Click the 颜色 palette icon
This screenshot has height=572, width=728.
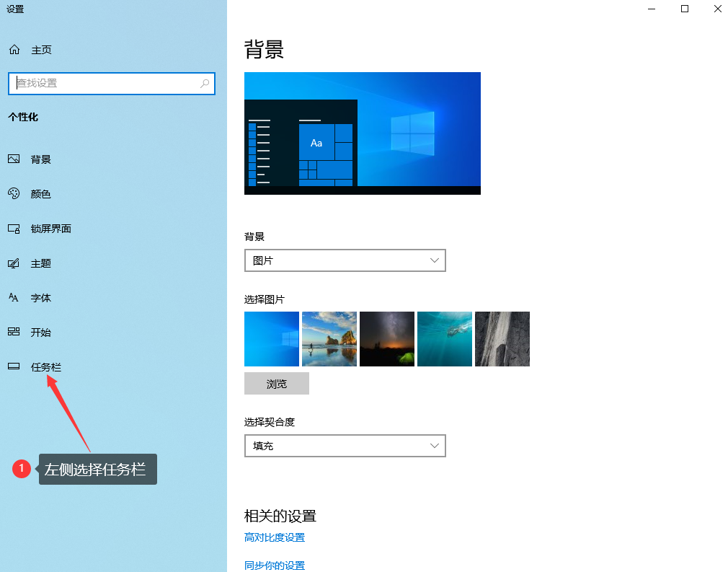14,194
